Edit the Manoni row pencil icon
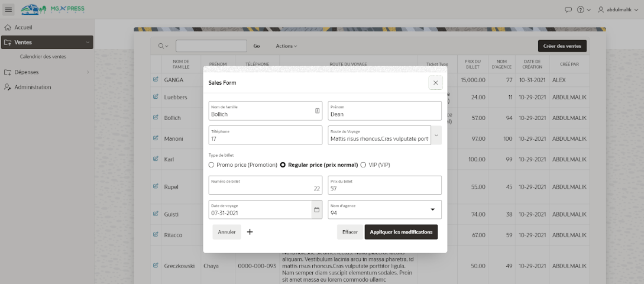Screen dimensions: 644x284 (x=156, y=138)
